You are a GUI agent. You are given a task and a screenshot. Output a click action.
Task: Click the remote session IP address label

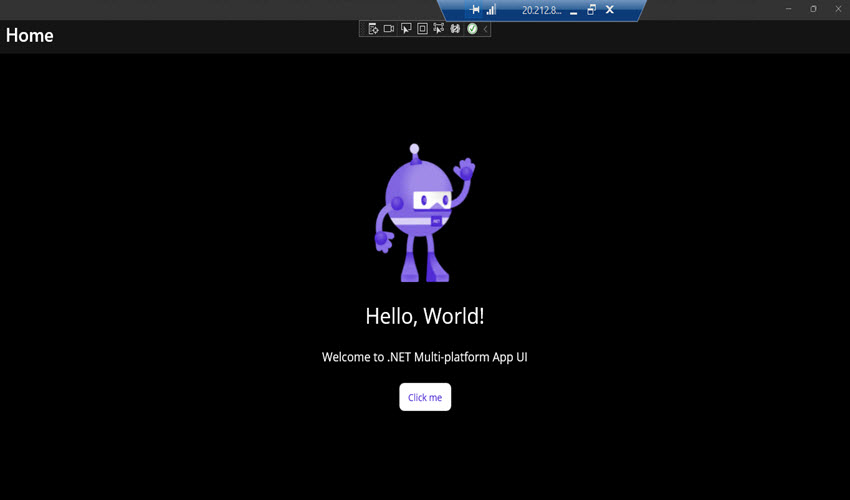pyautogui.click(x=541, y=10)
